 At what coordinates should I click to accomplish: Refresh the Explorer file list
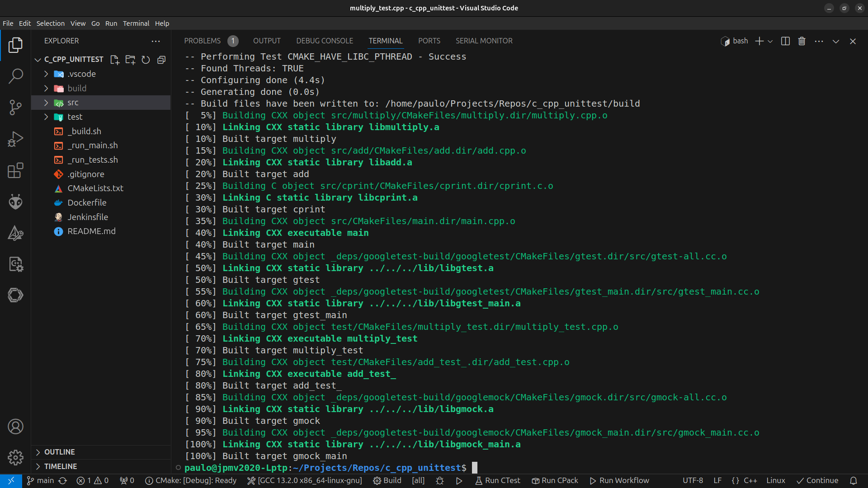145,59
